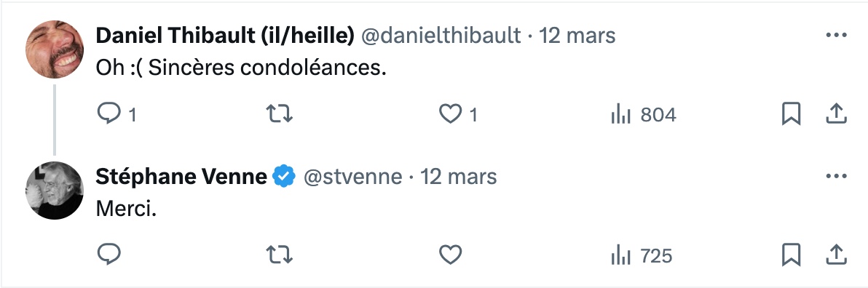Open Daniel Thibault's profile picture
Image resolution: width=868 pixels, height=288 pixels.
(54, 49)
